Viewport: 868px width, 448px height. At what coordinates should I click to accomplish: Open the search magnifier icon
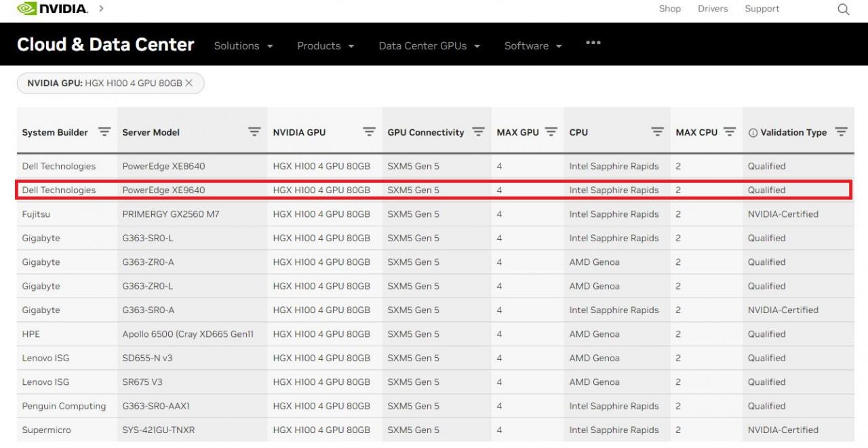843,9
